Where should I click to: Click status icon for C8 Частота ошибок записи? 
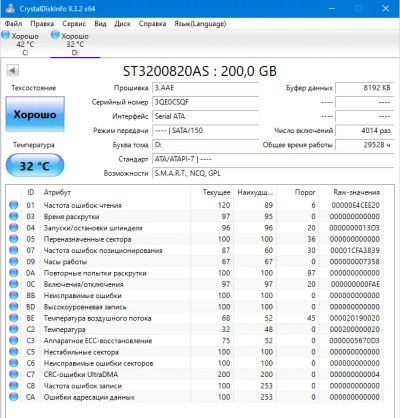[14, 386]
